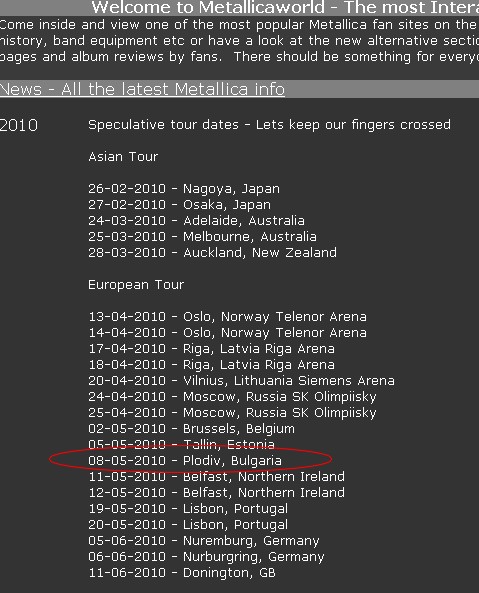Click the 13-04-2010 Oslo Telenor Arena entry

pyautogui.click(x=227, y=317)
